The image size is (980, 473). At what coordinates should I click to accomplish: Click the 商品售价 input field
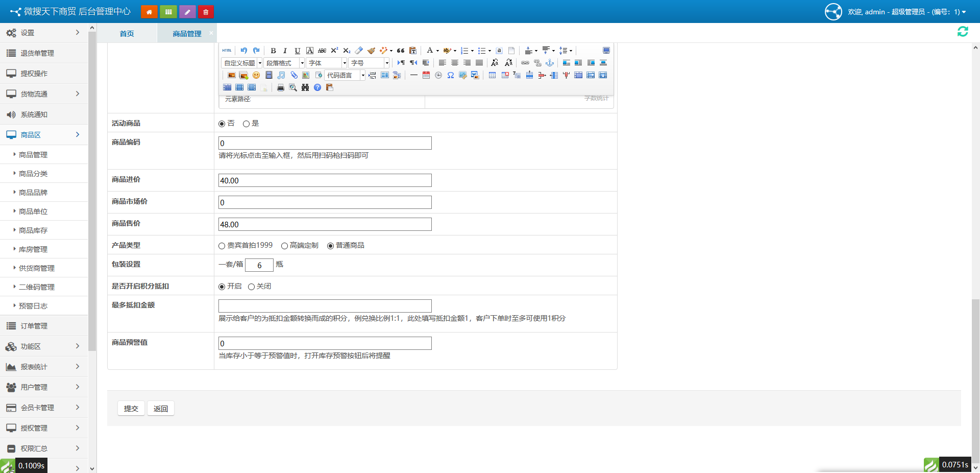[x=325, y=224]
